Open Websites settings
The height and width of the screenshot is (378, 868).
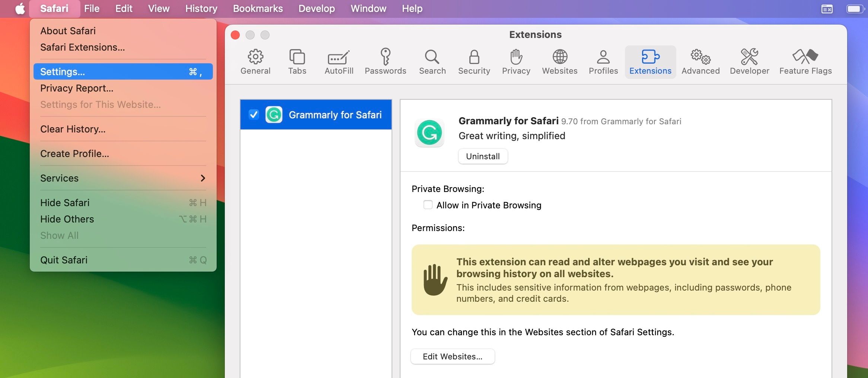click(x=559, y=61)
